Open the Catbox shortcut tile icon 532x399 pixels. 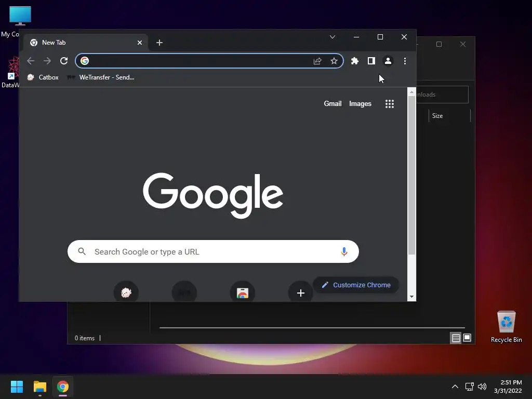coord(126,292)
